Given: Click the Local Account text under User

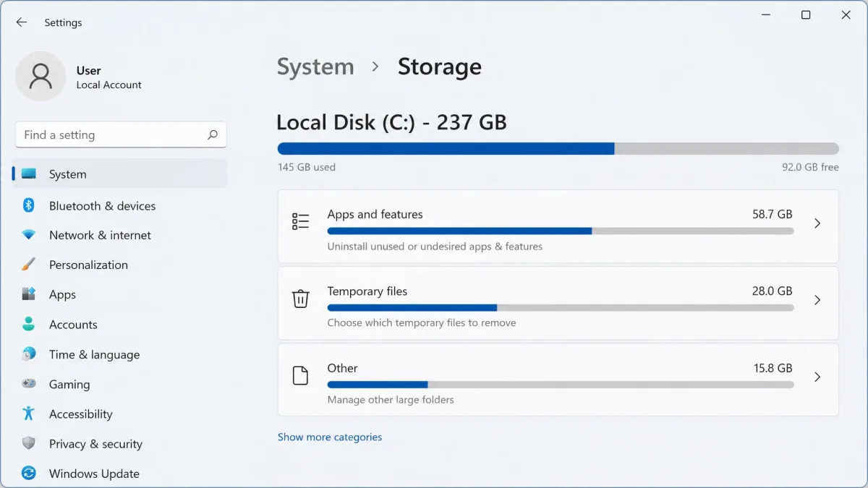Looking at the screenshot, I should [109, 85].
